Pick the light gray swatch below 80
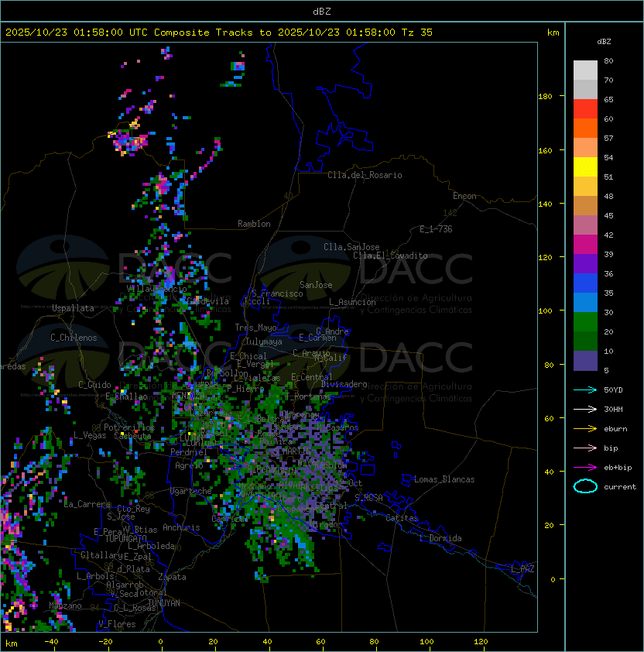Screen dimensions: 644x652 click(585, 70)
